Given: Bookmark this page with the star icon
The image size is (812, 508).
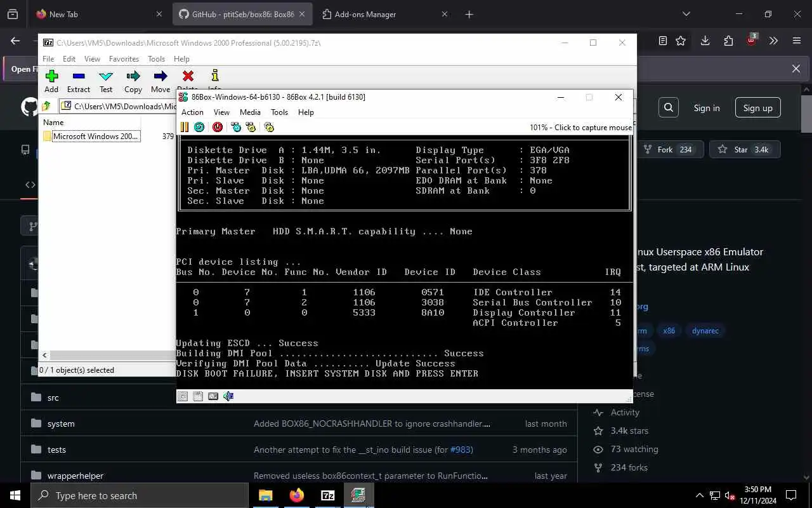Looking at the screenshot, I should (681, 41).
